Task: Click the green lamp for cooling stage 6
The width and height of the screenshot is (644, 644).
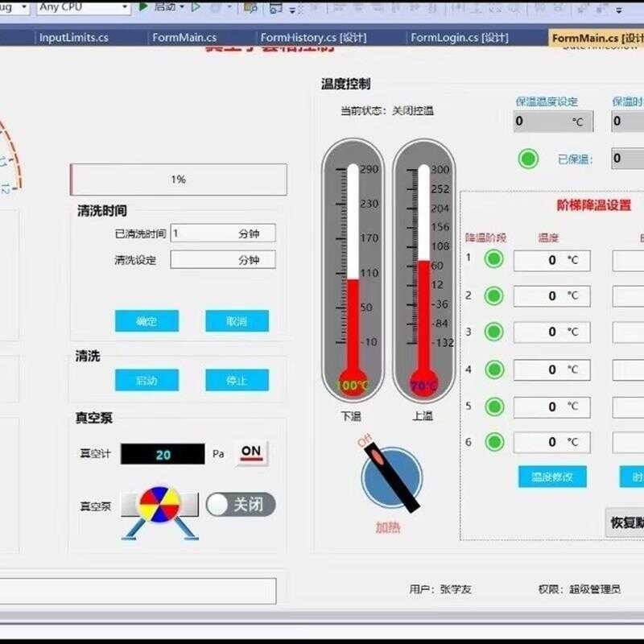Action: [494, 442]
